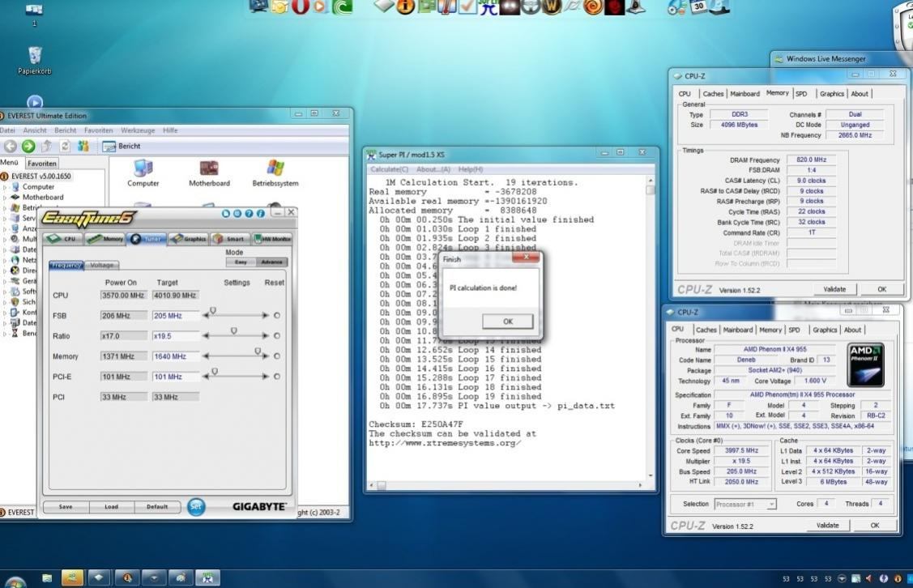Open Mainboard tab in the top CPU-Z window

[x=744, y=94]
